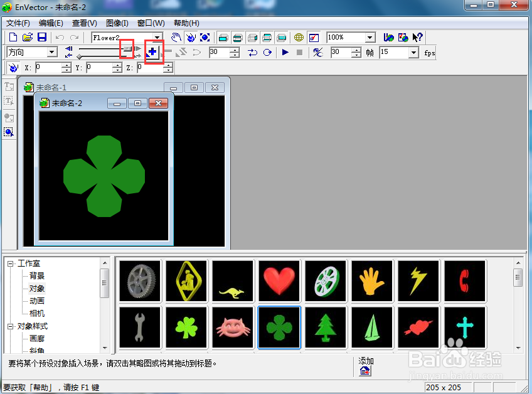Open the 图像(I) menu
The height and width of the screenshot is (394, 532).
point(117,23)
